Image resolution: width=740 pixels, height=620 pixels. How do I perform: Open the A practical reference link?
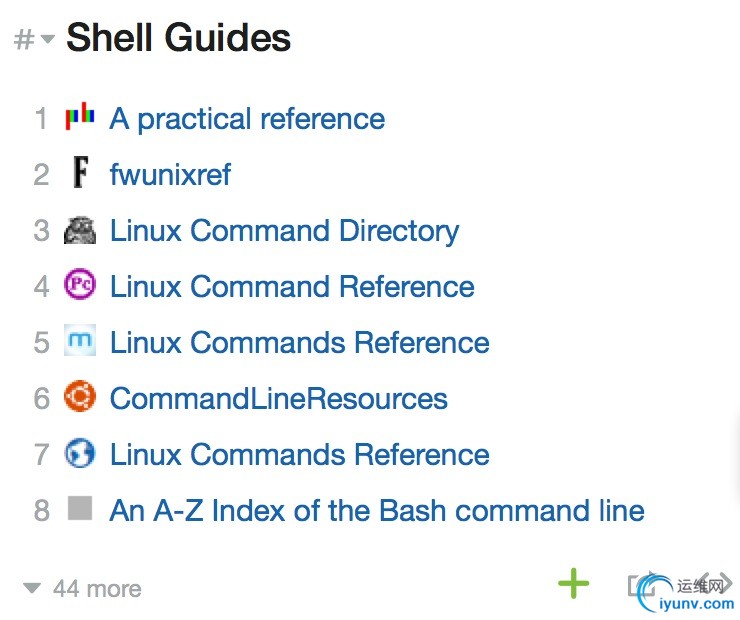click(x=247, y=119)
